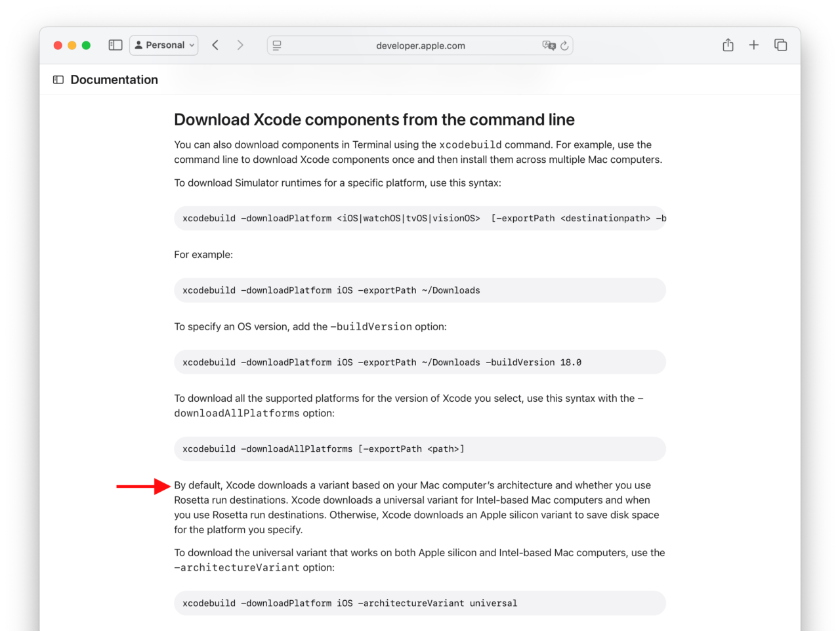The image size is (840, 631).
Task: Toggle the Safari sidebar
Action: point(115,45)
